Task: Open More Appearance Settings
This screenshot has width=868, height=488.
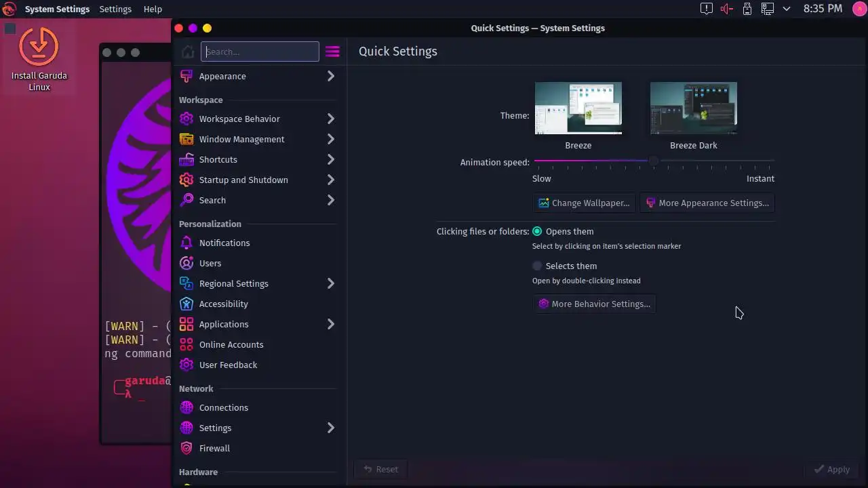Action: 707,203
